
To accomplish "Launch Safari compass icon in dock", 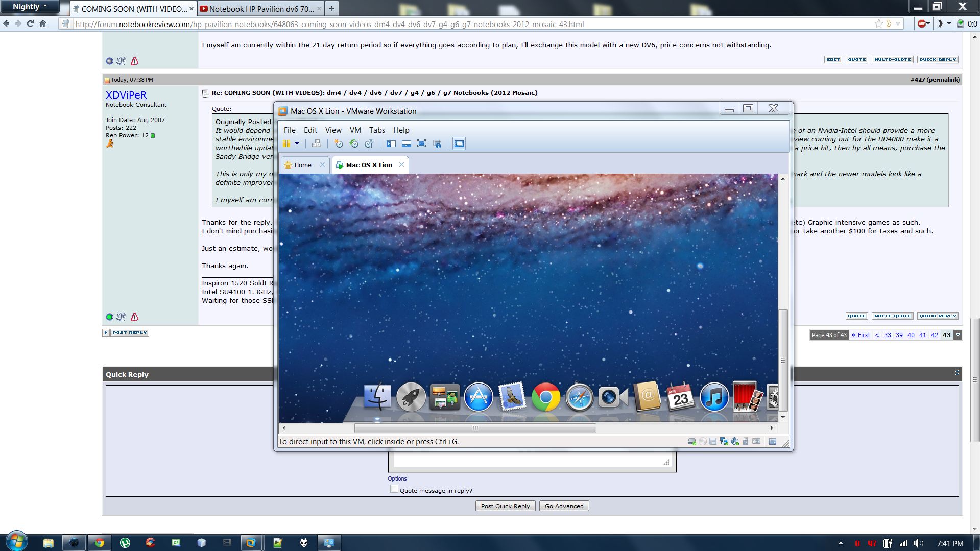I will click(x=579, y=397).
